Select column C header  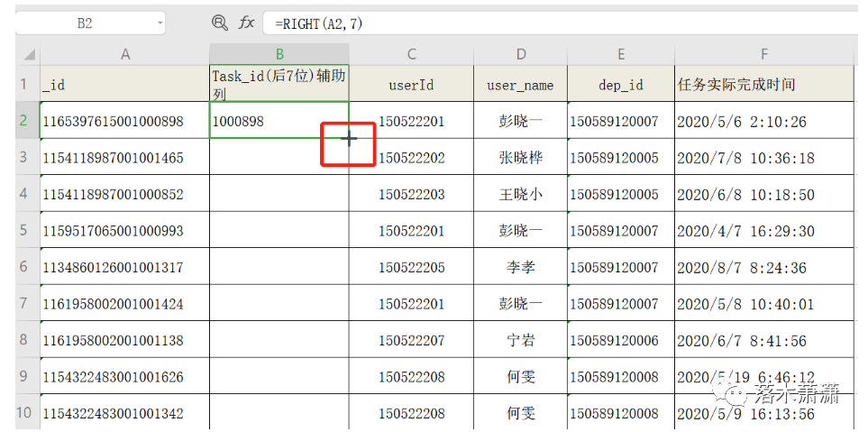pyautogui.click(x=411, y=54)
